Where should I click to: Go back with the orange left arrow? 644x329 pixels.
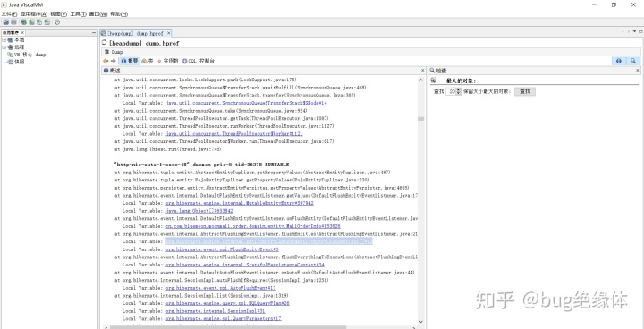106,61
